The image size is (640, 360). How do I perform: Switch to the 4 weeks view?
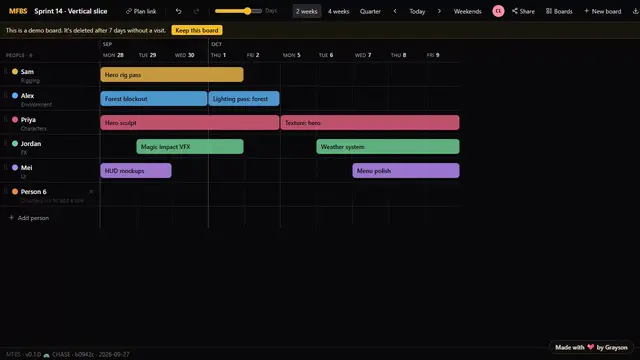(338, 11)
